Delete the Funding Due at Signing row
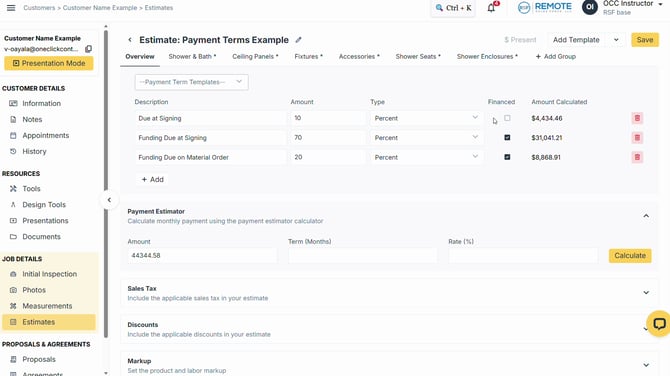The image size is (670, 376). click(637, 138)
